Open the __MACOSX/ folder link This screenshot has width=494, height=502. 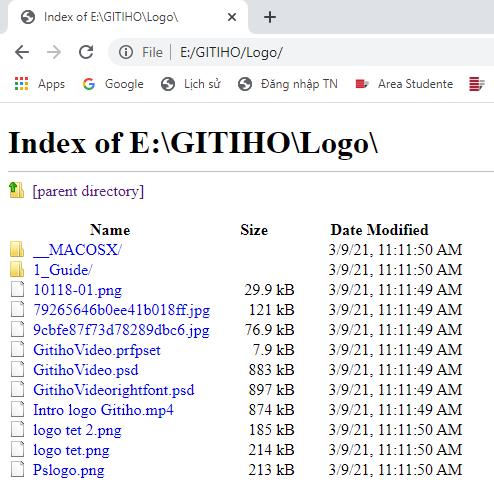tap(78, 250)
